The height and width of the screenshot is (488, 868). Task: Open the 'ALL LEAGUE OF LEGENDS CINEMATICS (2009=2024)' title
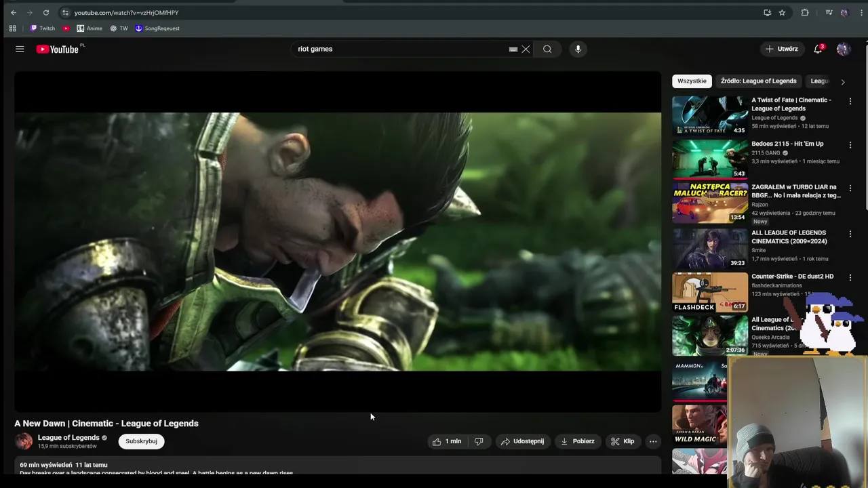click(x=789, y=237)
